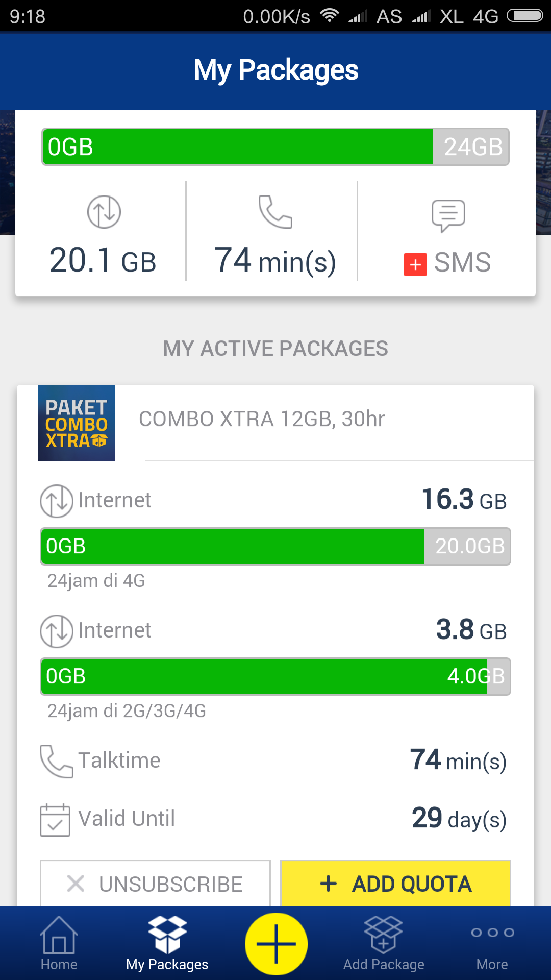Tap the phone call minutes icon
Screen dimensions: 551x980
point(275,212)
